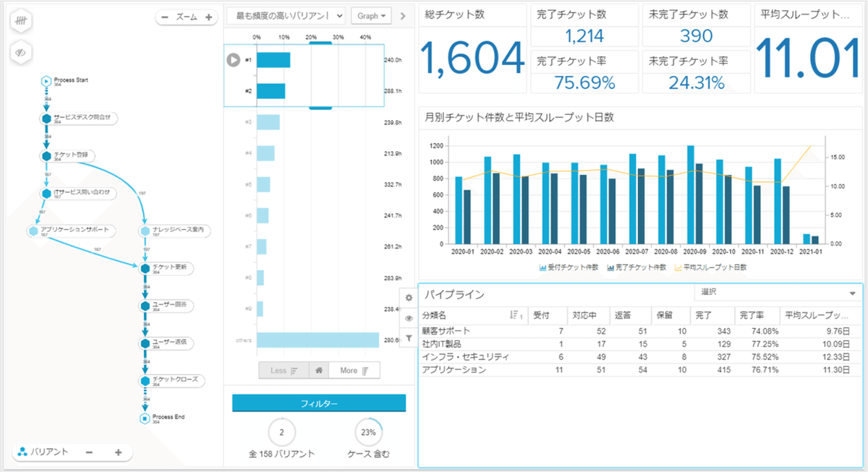868x472 pixels.
Task: Open the 最も頻度の高いバリアント dropdown
Action: point(285,15)
